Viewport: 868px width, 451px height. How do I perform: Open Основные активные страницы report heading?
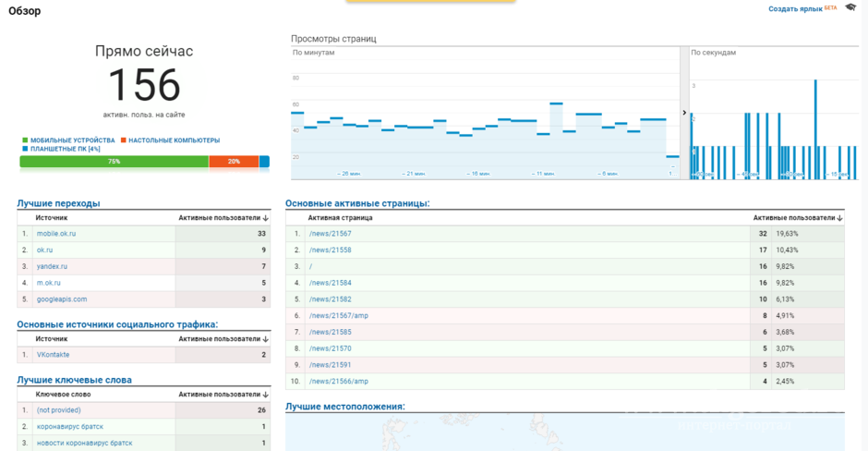pos(357,203)
